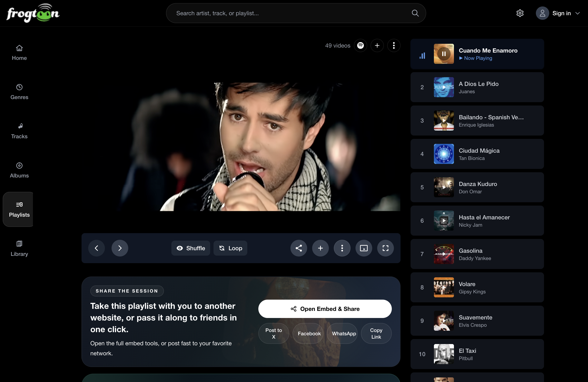Viewport: 588px width, 382px height.
Task: Toggle Loop playback
Action: click(x=230, y=248)
